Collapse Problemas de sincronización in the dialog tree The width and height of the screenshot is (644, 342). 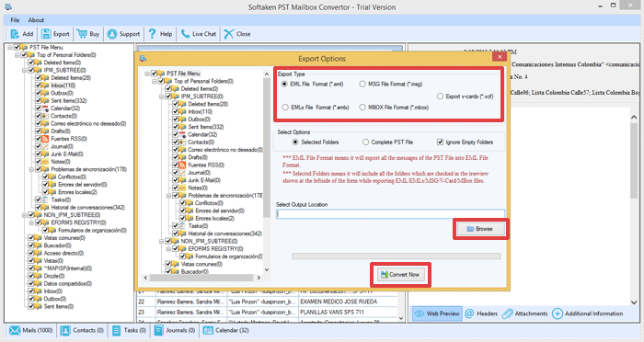click(x=168, y=196)
